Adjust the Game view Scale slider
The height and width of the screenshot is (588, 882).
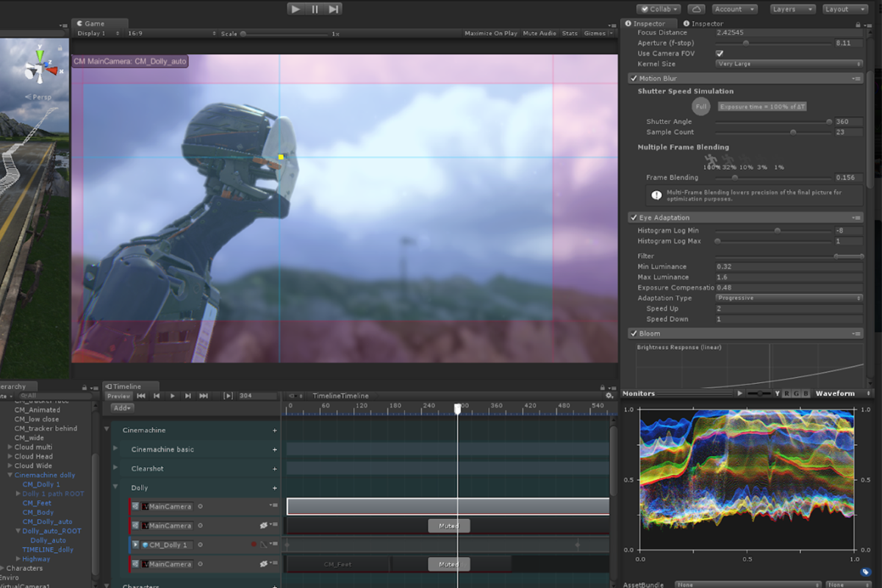pyautogui.click(x=285, y=33)
